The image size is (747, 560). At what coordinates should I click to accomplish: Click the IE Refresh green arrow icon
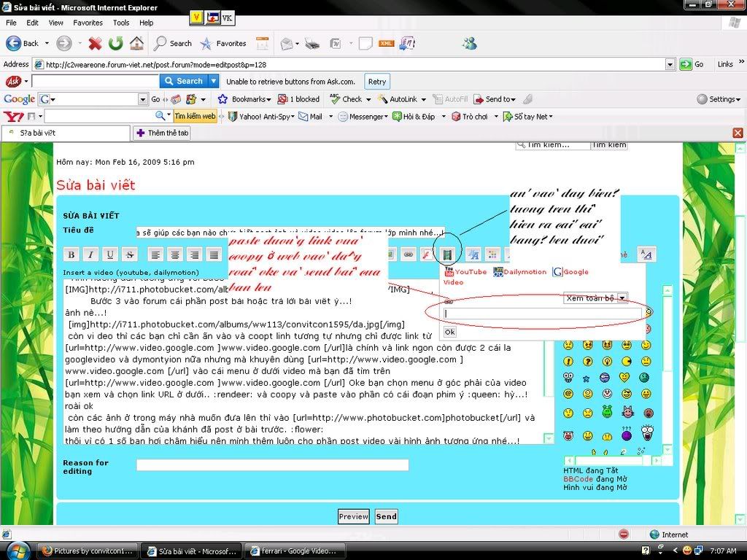[x=115, y=43]
